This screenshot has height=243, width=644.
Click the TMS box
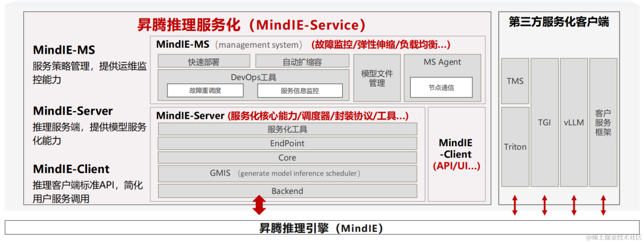515,81
